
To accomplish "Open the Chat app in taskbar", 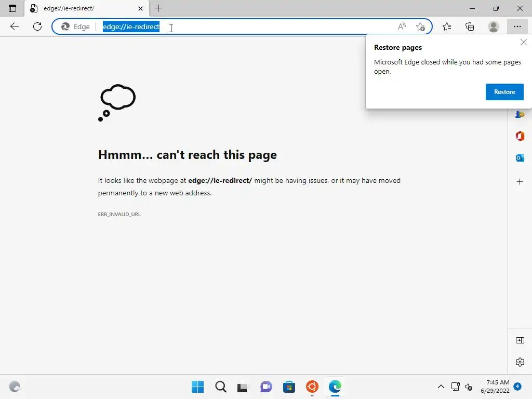I will tap(266, 387).
